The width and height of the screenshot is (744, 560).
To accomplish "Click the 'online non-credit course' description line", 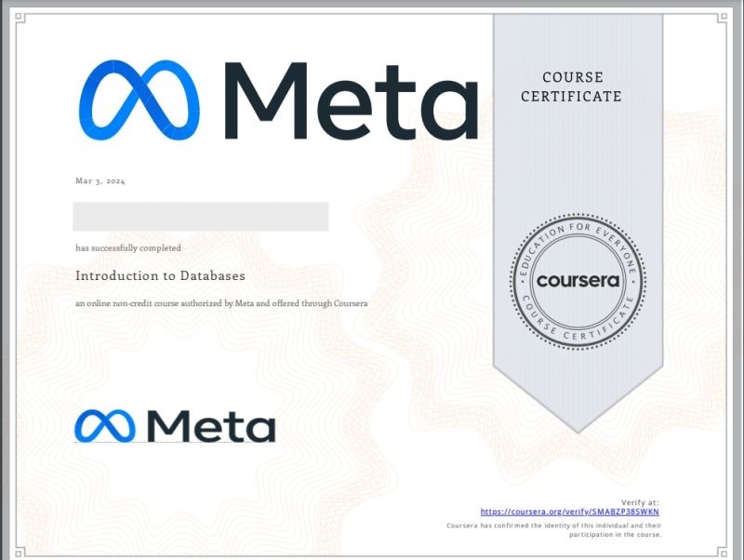I will coord(222,304).
